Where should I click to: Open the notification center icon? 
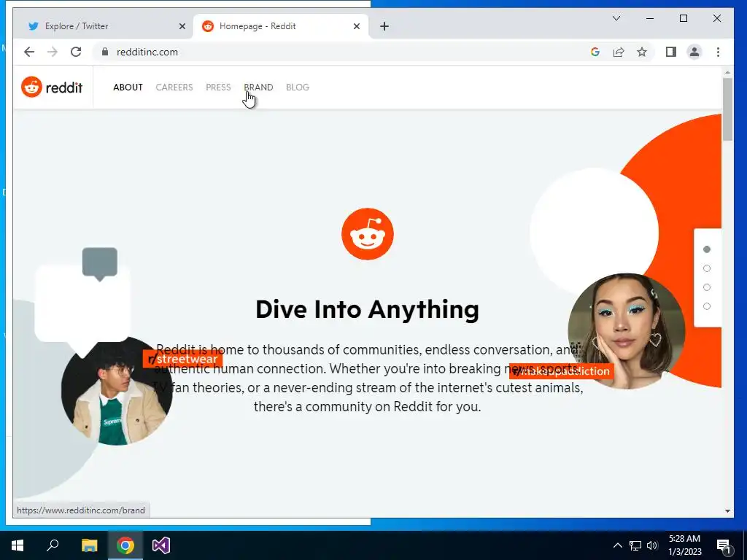724,545
